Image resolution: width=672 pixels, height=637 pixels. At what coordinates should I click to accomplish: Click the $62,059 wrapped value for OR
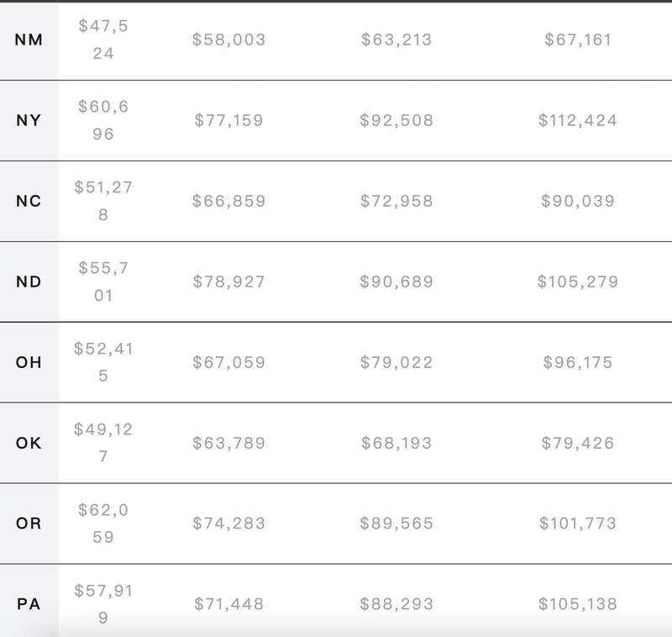103,524
